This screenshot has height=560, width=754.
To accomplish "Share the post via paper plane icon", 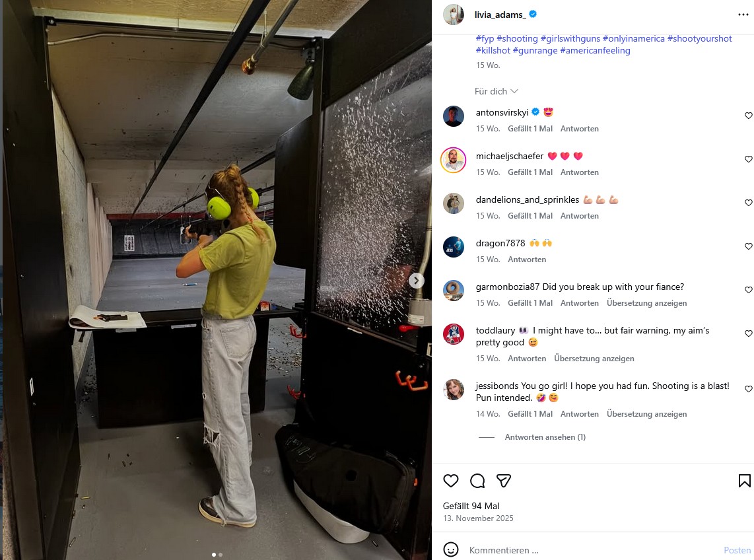I will [504, 481].
